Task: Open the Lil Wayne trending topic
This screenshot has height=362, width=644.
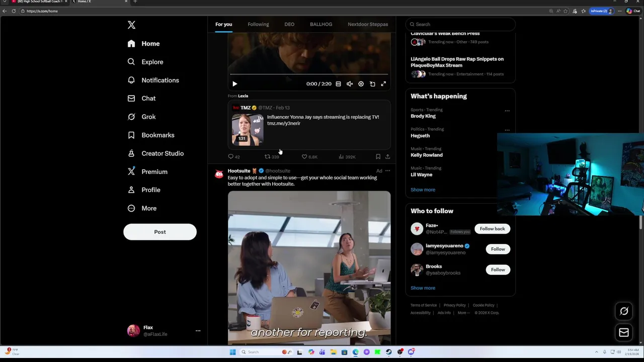Action: 422,174
